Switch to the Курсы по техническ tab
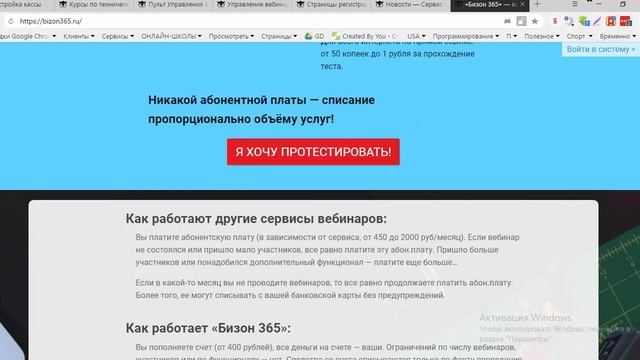The image size is (640, 360). click(93, 4)
